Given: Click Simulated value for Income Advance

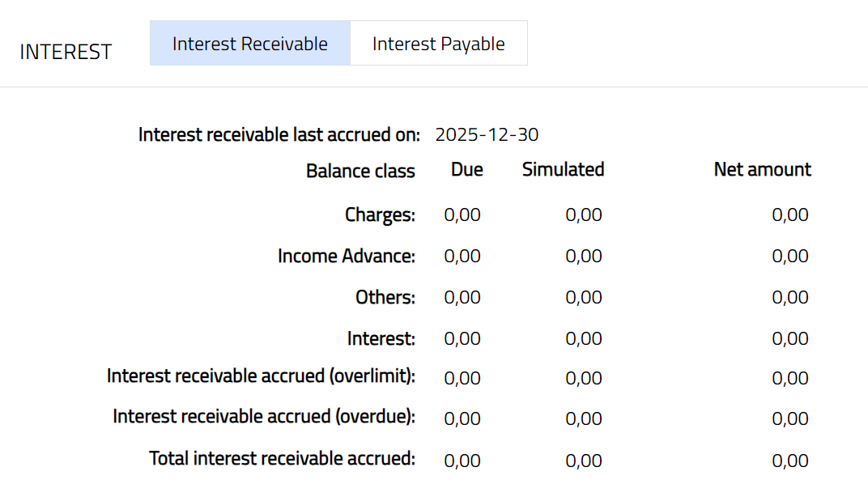Looking at the screenshot, I should click(x=584, y=256).
